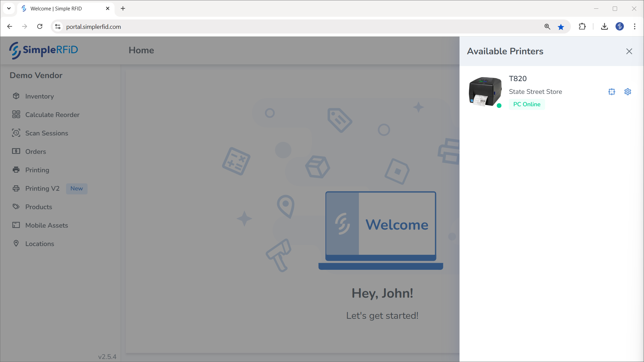The image size is (644, 362).
Task: Click the Calculate Reorder grid icon
Action: (16, 114)
